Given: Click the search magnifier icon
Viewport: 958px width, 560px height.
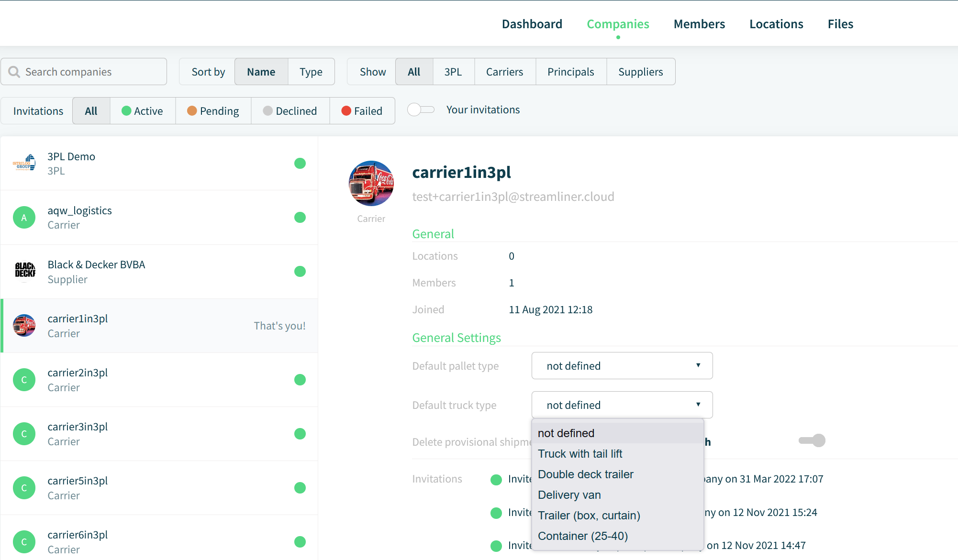Looking at the screenshot, I should (x=14, y=72).
